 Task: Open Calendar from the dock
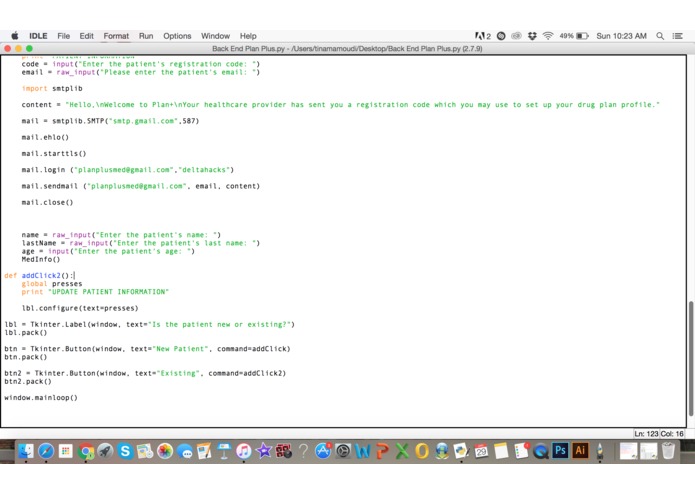(x=481, y=451)
